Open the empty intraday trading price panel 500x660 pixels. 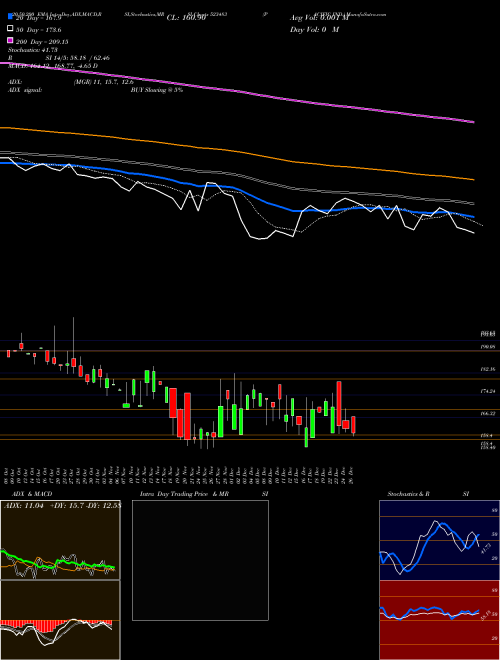tap(200, 560)
